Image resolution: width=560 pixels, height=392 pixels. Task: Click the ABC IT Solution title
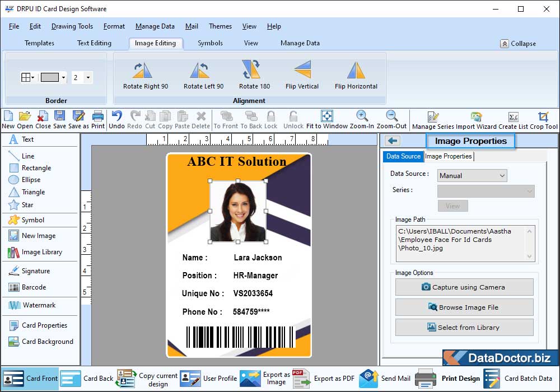coord(237,162)
